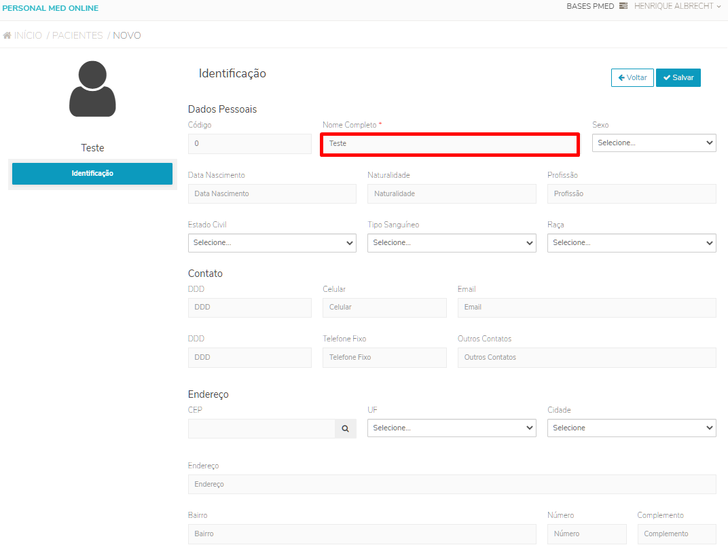Select the Identificação sidebar tab

92,174
